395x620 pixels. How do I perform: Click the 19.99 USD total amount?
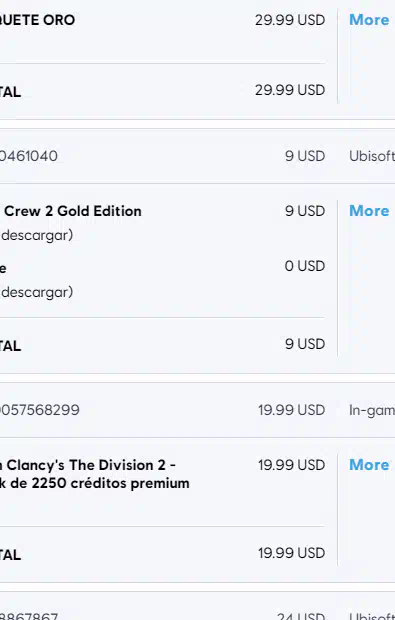coord(291,553)
